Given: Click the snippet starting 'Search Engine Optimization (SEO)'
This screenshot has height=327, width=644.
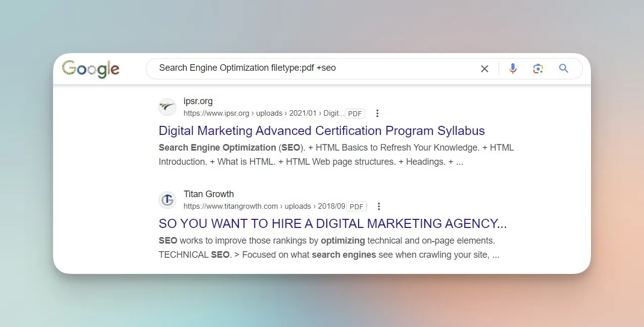Looking at the screenshot, I should tap(336, 155).
